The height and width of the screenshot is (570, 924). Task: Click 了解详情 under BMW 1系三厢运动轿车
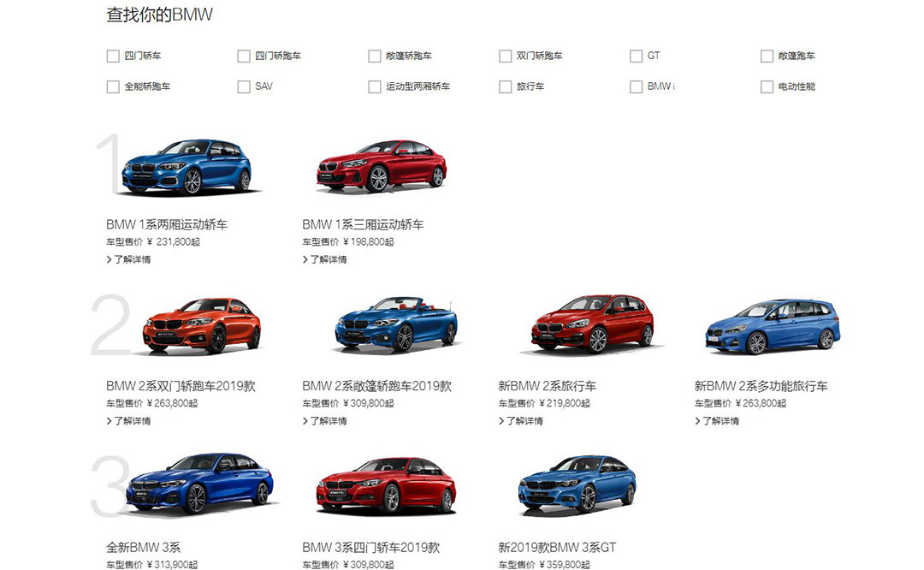[328, 259]
